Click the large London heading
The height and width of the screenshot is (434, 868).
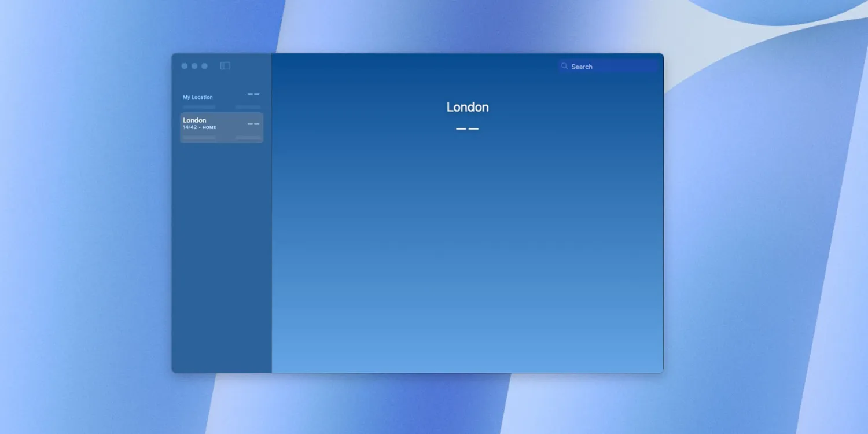(468, 107)
